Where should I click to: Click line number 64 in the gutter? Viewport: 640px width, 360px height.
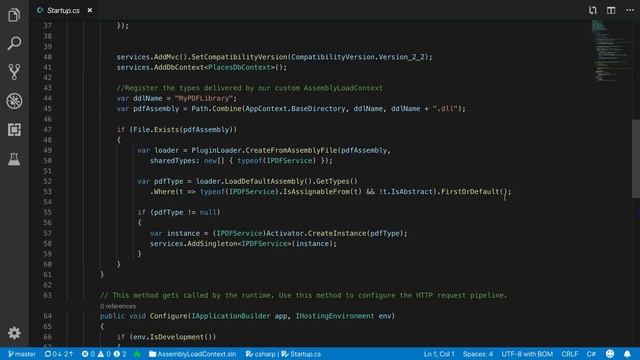click(x=48, y=316)
